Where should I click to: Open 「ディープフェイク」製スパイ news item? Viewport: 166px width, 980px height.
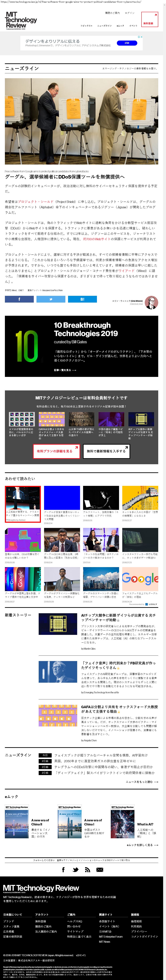coord(105,773)
